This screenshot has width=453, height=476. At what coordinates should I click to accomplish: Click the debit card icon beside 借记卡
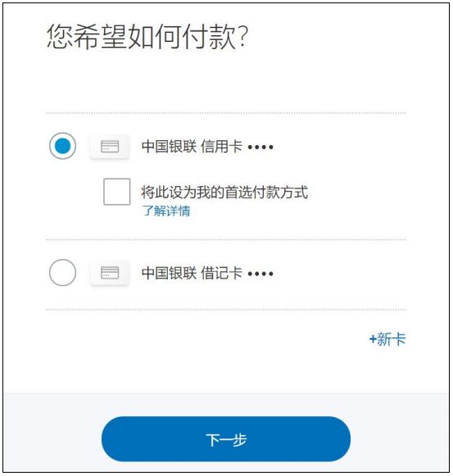tap(110, 273)
